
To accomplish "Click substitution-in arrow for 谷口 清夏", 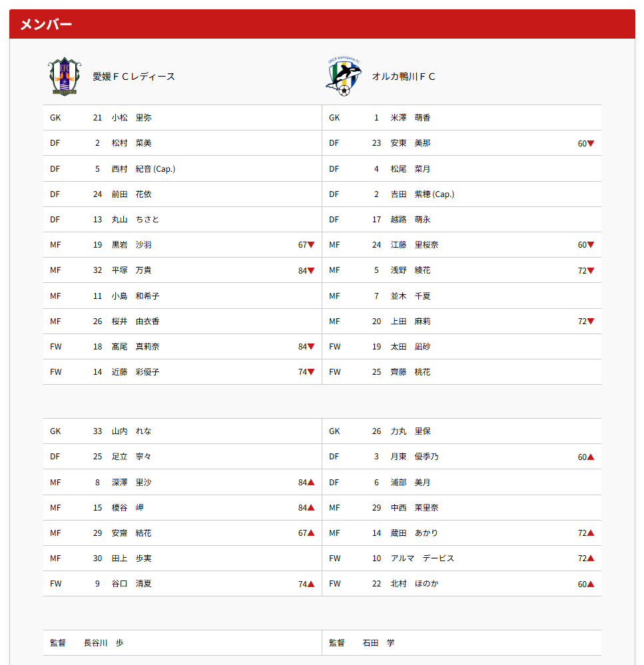I will click(311, 584).
